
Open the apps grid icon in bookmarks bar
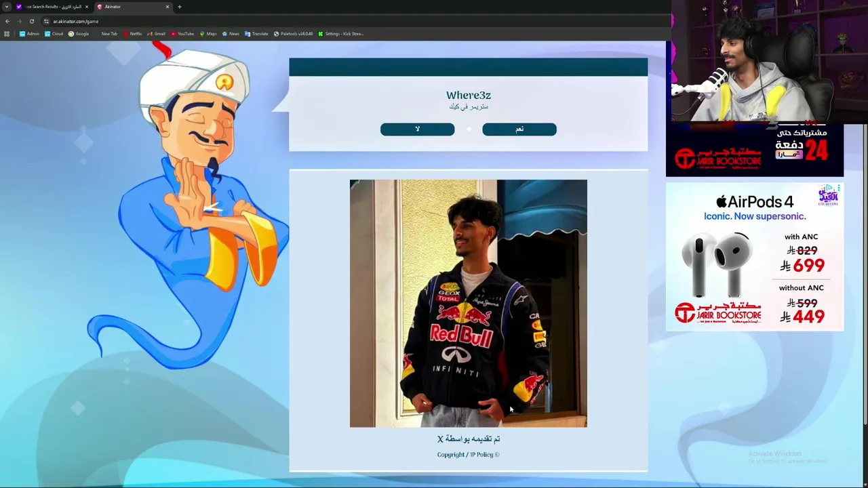click(7, 34)
